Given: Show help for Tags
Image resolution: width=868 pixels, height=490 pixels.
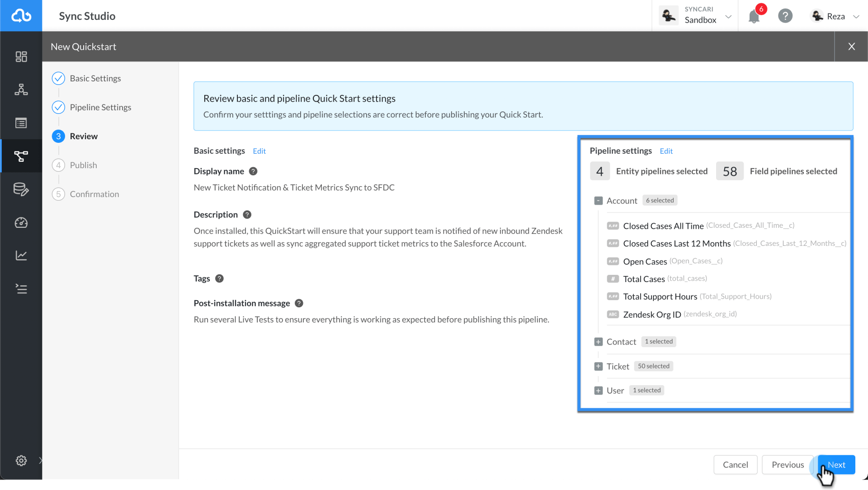Looking at the screenshot, I should [x=219, y=278].
